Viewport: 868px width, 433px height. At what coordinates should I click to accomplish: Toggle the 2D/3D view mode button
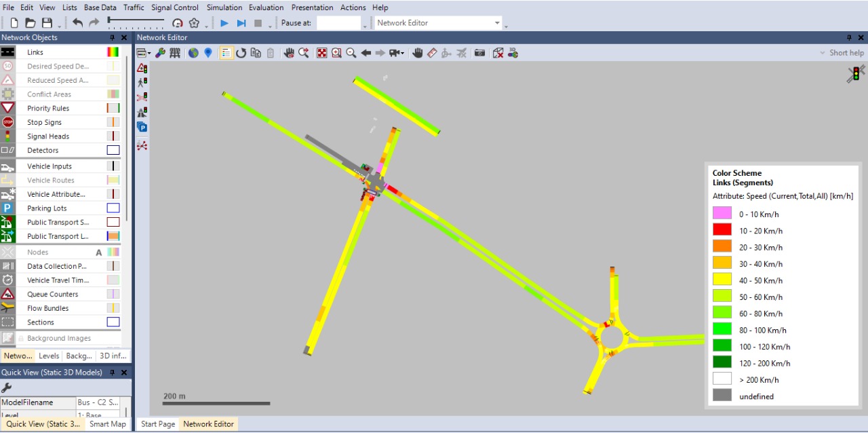point(513,53)
